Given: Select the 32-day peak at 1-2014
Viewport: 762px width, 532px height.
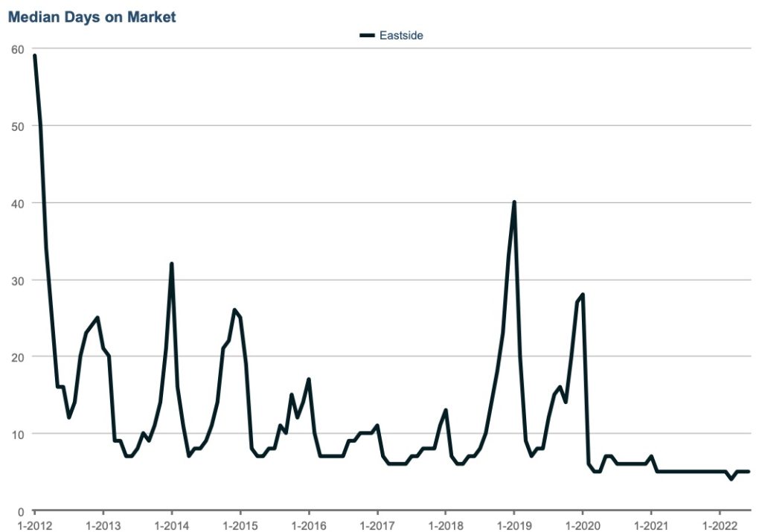Looking at the screenshot, I should tap(172, 264).
